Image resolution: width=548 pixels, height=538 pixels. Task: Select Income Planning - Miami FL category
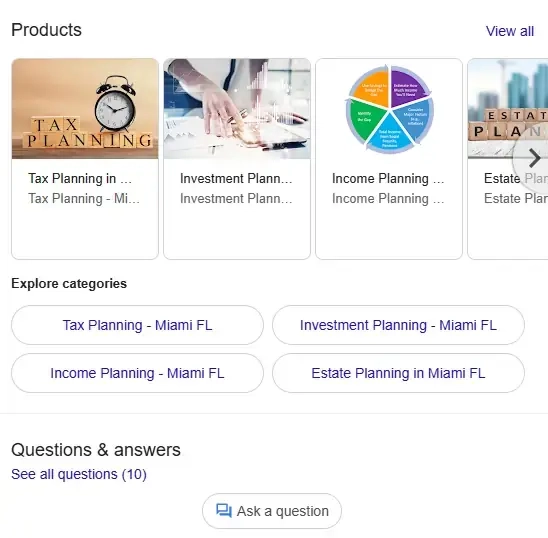click(x=137, y=373)
